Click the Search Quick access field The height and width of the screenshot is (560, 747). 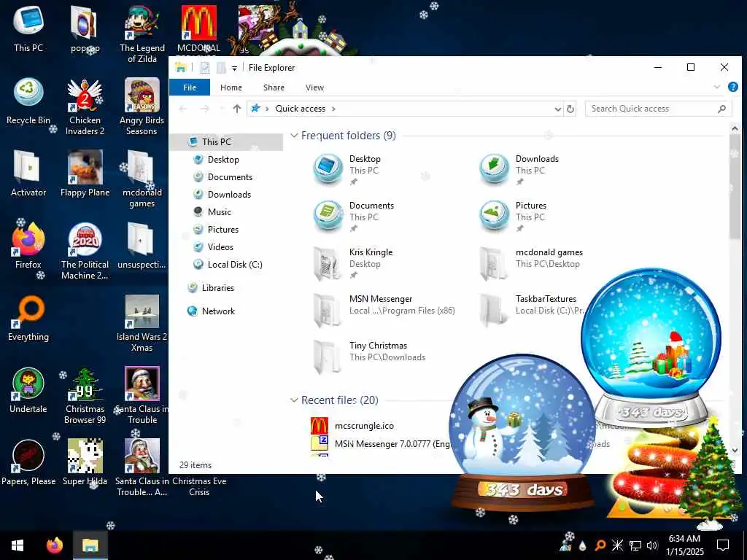[659, 109]
